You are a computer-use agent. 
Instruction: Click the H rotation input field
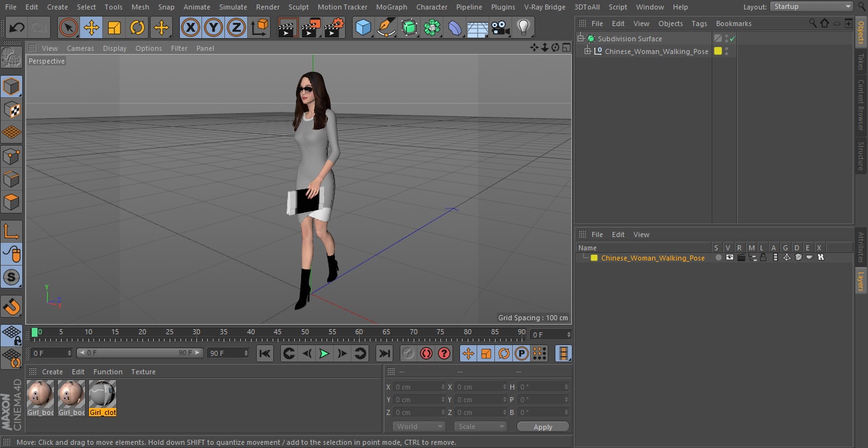[544, 387]
